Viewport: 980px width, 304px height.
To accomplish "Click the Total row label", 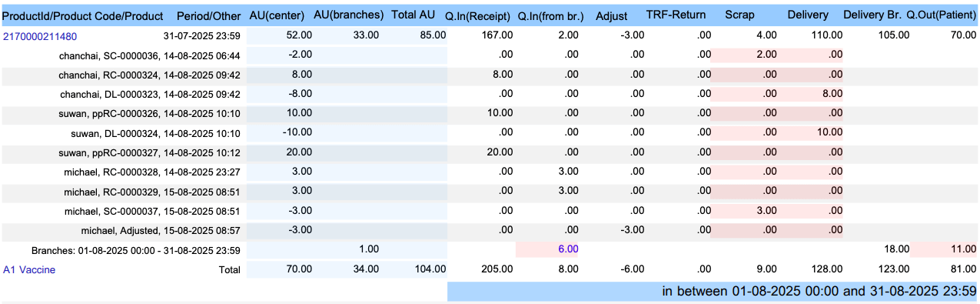I will (229, 269).
